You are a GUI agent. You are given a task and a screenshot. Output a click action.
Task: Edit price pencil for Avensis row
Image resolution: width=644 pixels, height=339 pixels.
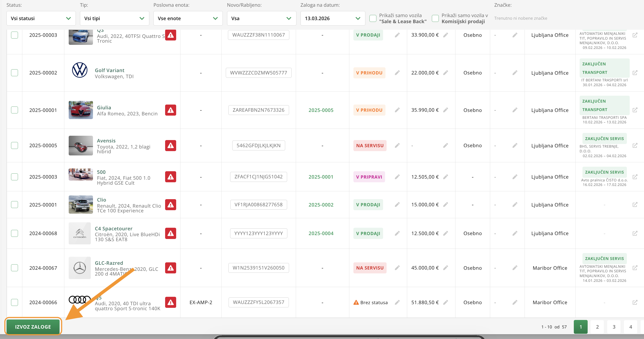(446, 145)
